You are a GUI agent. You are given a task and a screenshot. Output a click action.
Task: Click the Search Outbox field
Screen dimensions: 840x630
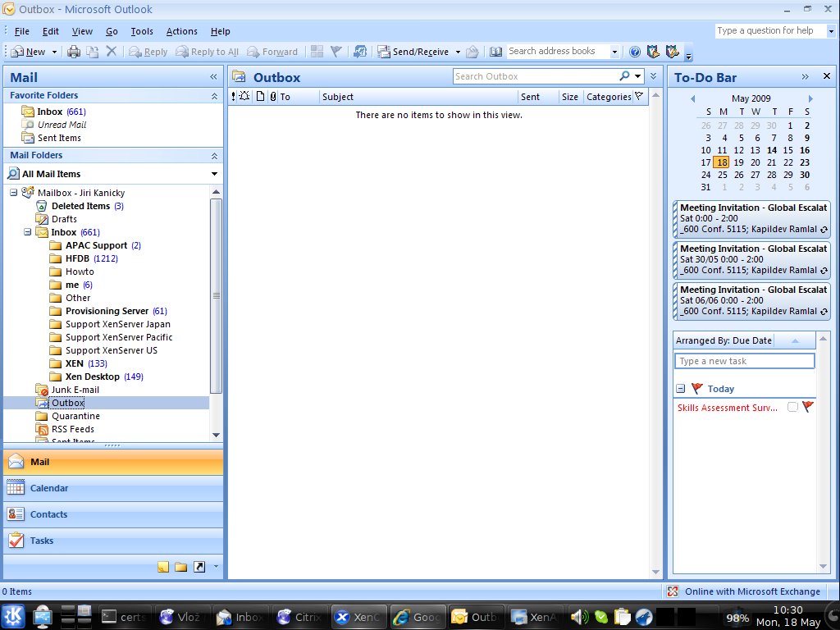[x=535, y=76]
